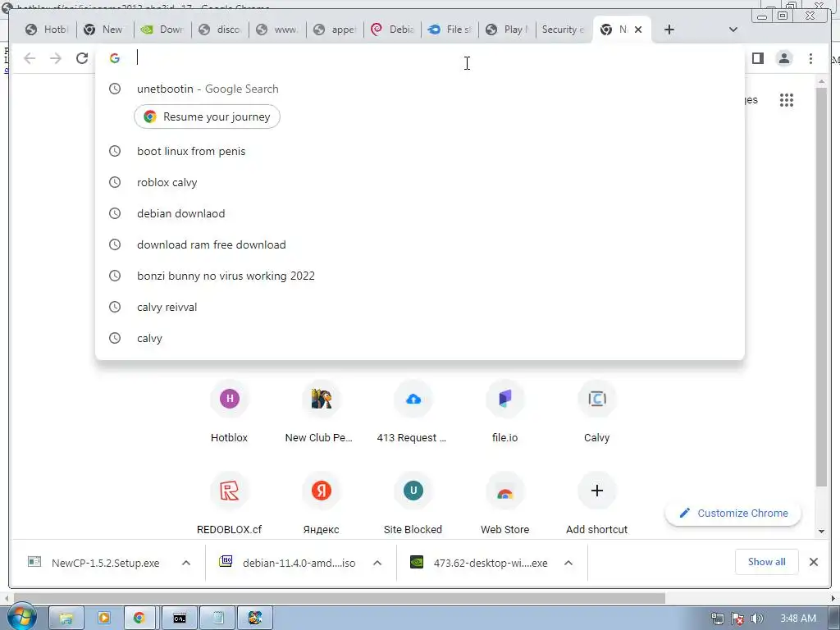Viewport: 840px width, 630px height.
Task: Expand options for 473.62-desktop exe download
Action: coord(568,563)
